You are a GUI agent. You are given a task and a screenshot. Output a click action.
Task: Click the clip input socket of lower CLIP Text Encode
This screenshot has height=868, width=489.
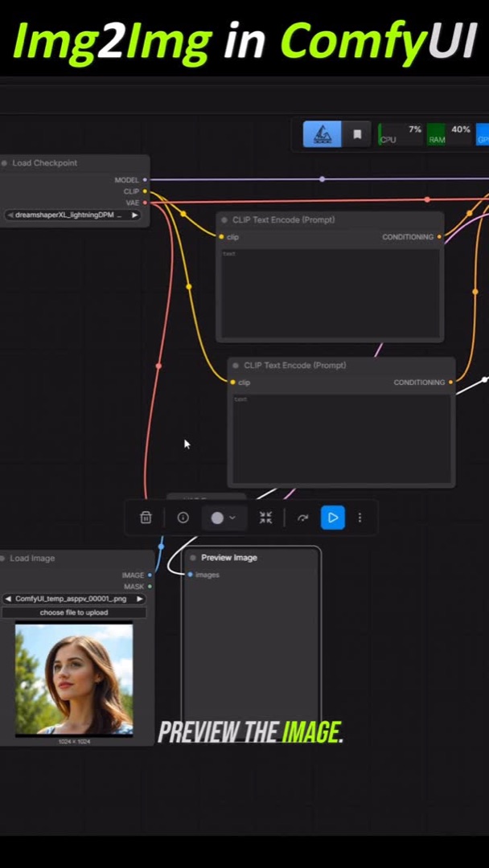(x=232, y=383)
